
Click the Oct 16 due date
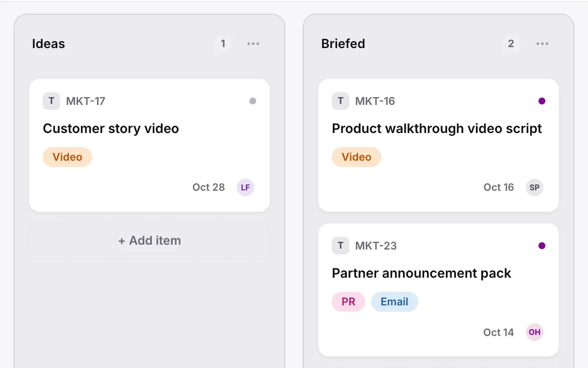click(499, 187)
